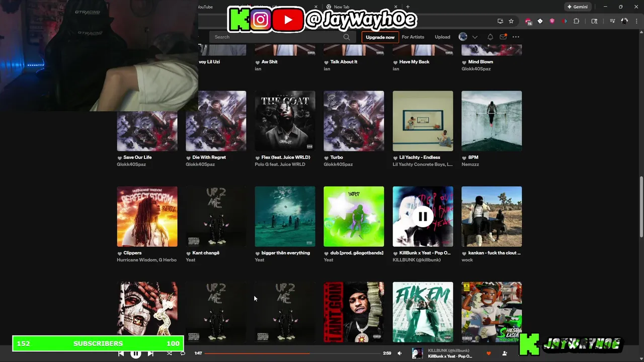The height and width of the screenshot is (362, 644).
Task: Open the Flex (feat. Juice WRLD) title
Action: [x=286, y=157]
